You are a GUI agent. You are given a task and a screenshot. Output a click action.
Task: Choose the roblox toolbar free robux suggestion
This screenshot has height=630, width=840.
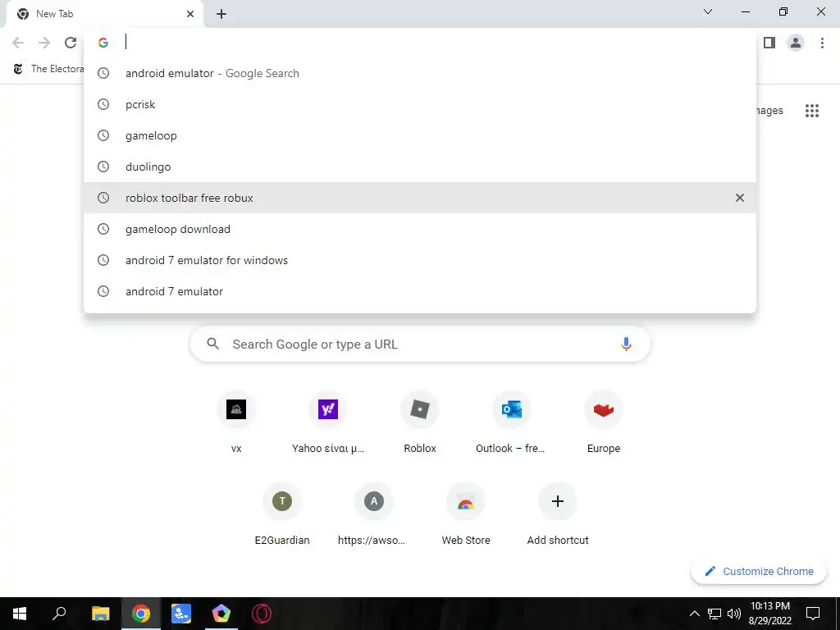click(420, 198)
